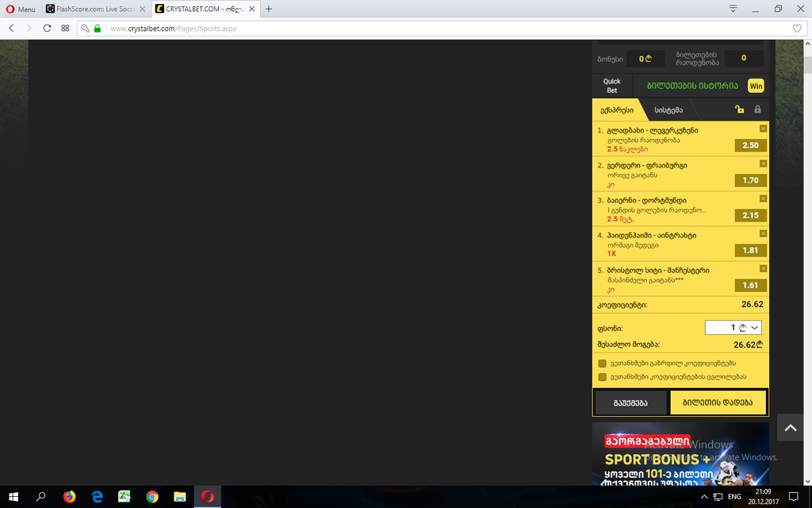The height and width of the screenshot is (508, 812).
Task: Open Windows Start menu
Action: coord(13,497)
